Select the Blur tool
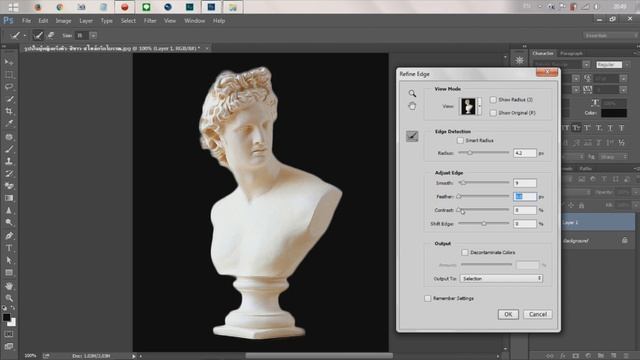This screenshot has height=360, width=640. point(9,210)
